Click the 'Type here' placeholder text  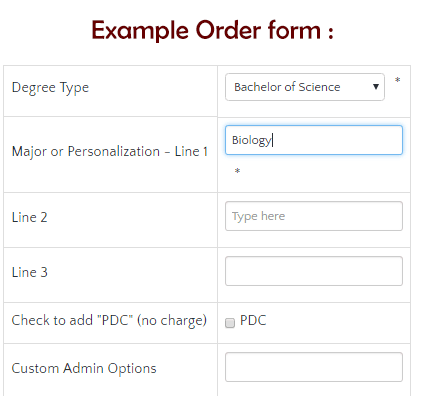[x=259, y=216]
